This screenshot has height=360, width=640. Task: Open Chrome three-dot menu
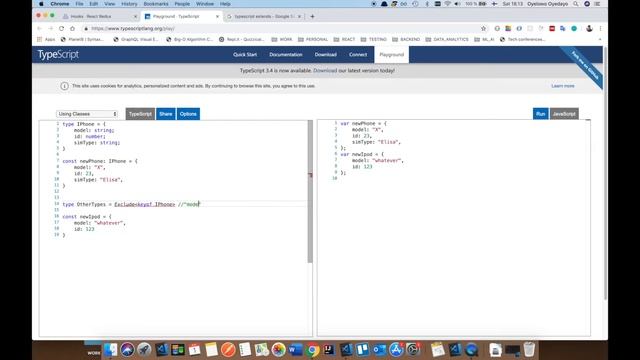(600, 29)
